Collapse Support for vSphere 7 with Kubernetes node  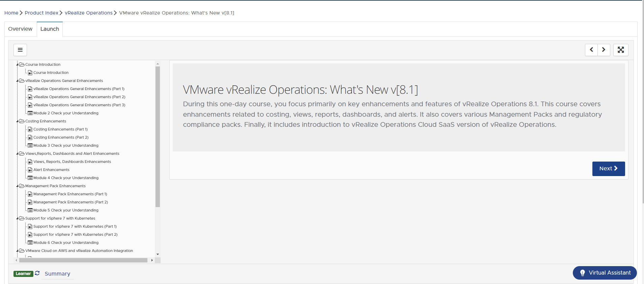18,218
